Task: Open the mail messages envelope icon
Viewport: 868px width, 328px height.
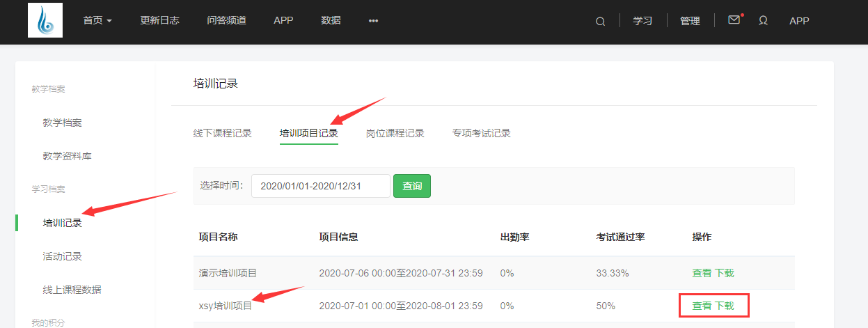Action: (x=734, y=20)
